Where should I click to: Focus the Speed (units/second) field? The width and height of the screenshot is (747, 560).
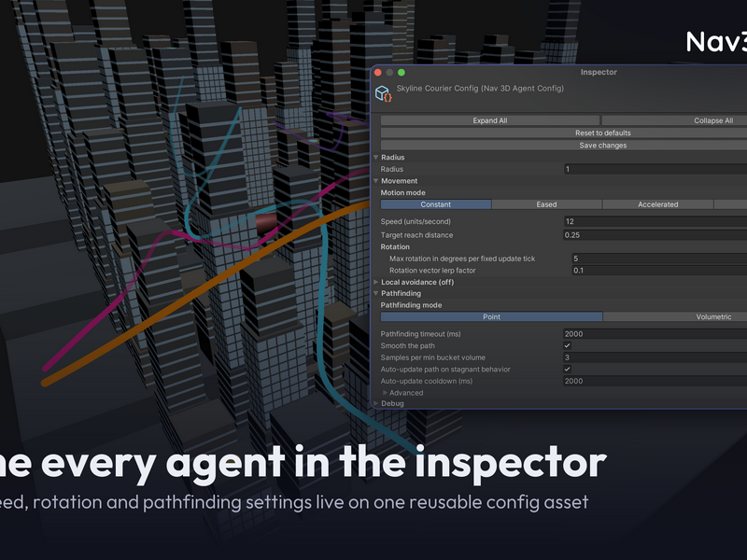[x=655, y=221]
